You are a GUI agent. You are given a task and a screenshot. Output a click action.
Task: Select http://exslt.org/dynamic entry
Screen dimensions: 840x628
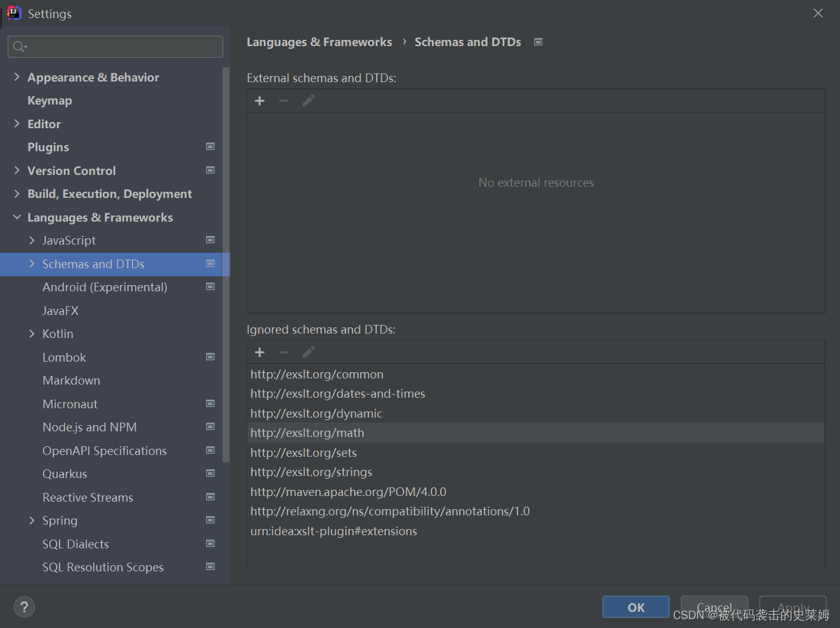pyautogui.click(x=536, y=413)
